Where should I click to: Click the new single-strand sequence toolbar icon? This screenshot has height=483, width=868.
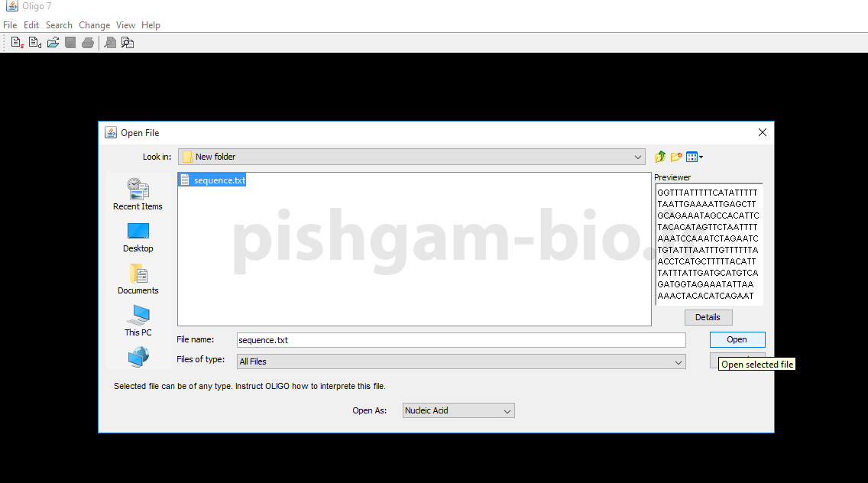[17, 43]
